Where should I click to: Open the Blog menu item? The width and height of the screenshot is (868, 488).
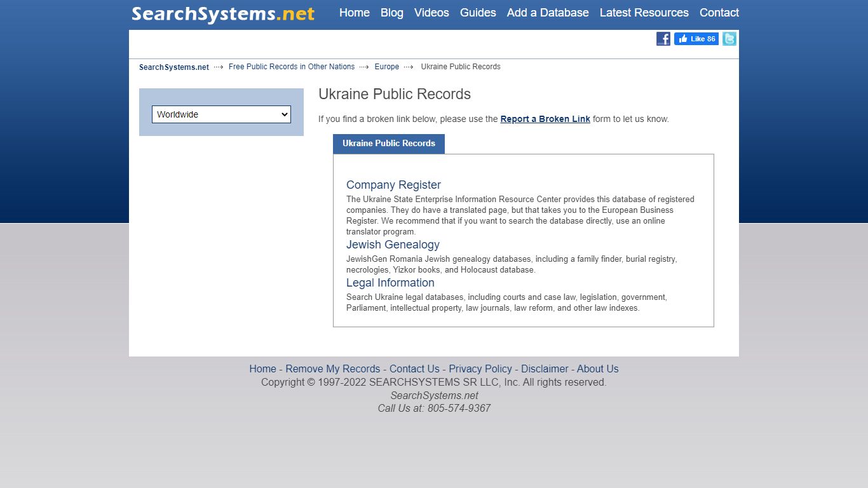coord(392,13)
